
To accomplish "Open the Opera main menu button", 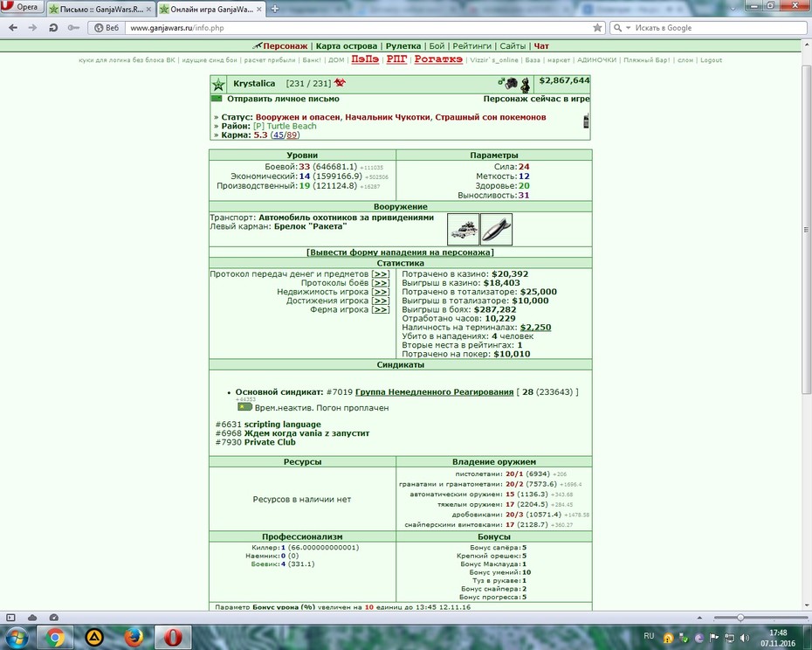I will point(22,7).
